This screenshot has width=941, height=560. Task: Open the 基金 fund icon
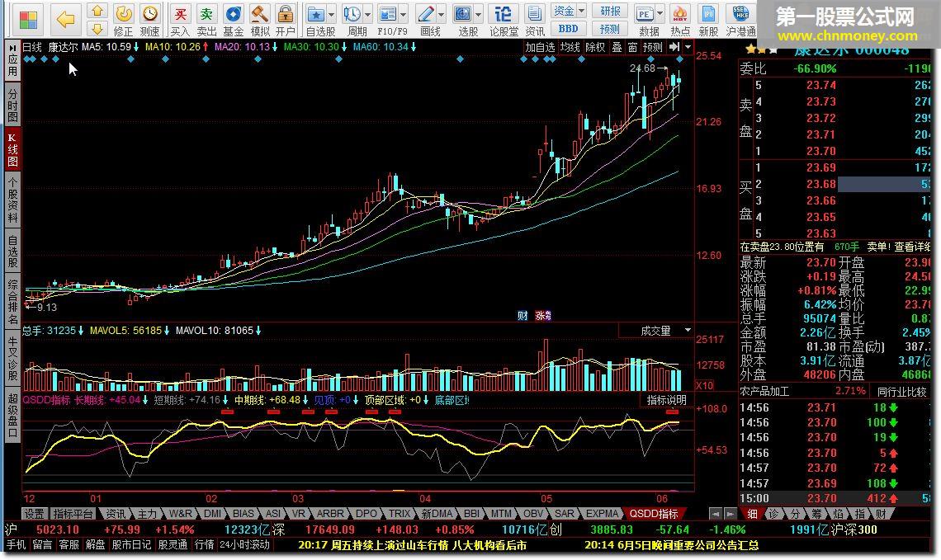[x=233, y=20]
